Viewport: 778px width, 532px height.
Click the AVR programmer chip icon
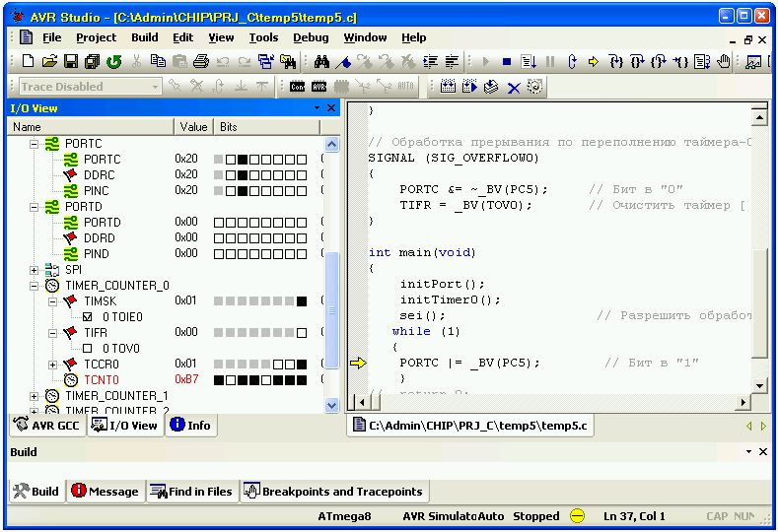319,87
